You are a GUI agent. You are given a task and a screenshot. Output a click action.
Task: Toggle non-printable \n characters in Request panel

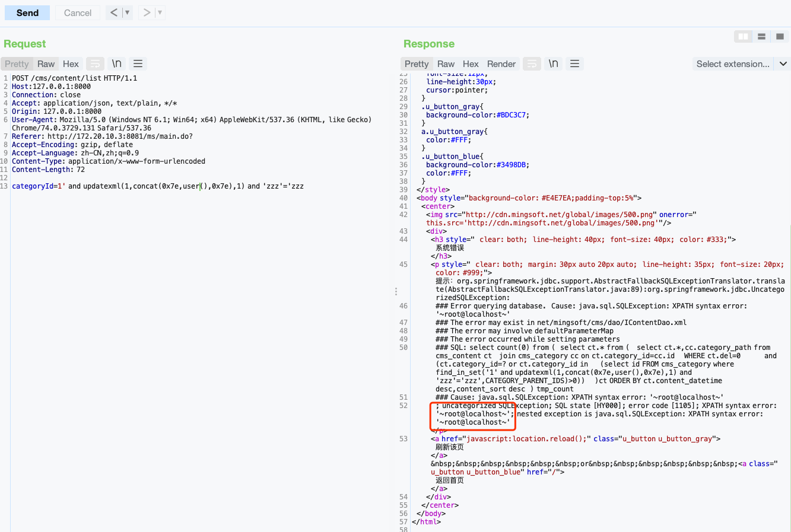(117, 64)
